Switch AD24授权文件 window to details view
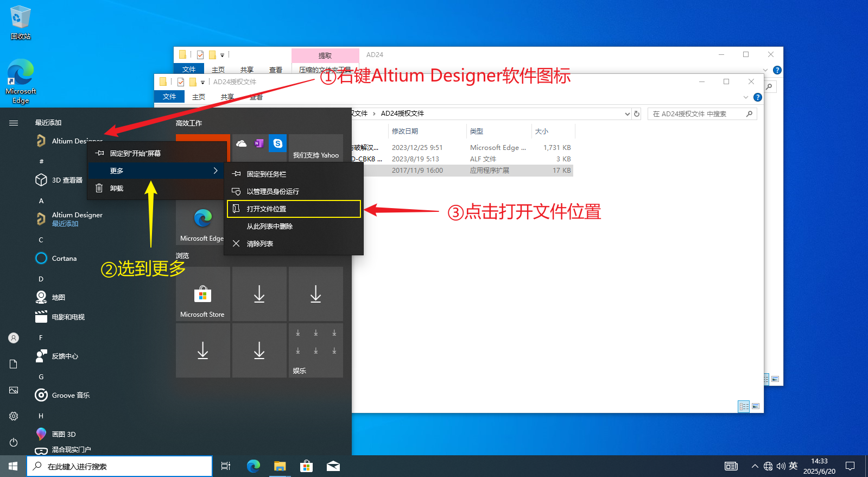 pos(744,406)
